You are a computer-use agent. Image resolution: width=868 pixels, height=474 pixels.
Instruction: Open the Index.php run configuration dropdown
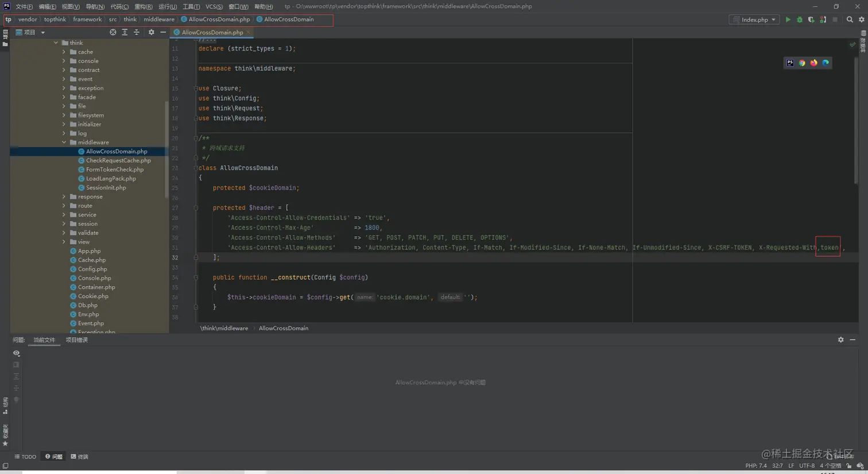tap(754, 20)
